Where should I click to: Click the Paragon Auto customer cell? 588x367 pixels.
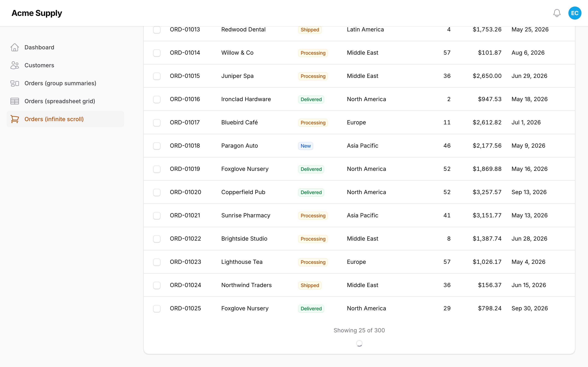click(239, 146)
